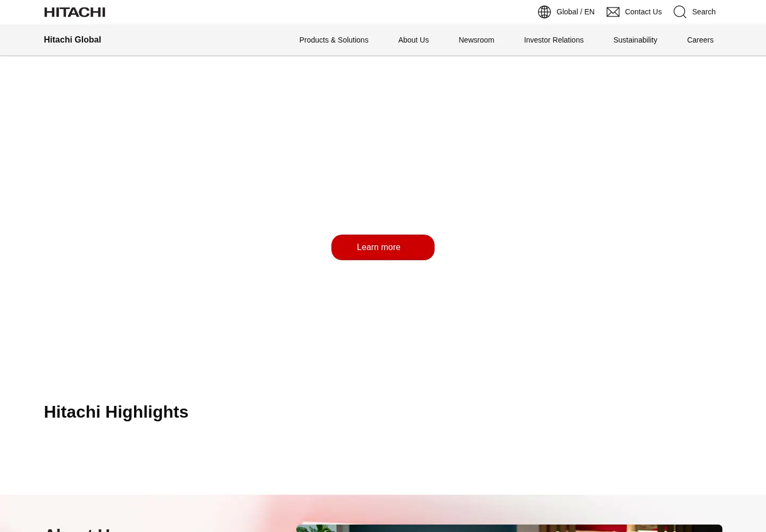
Task: Open Products & Solutions menu
Action: point(334,40)
